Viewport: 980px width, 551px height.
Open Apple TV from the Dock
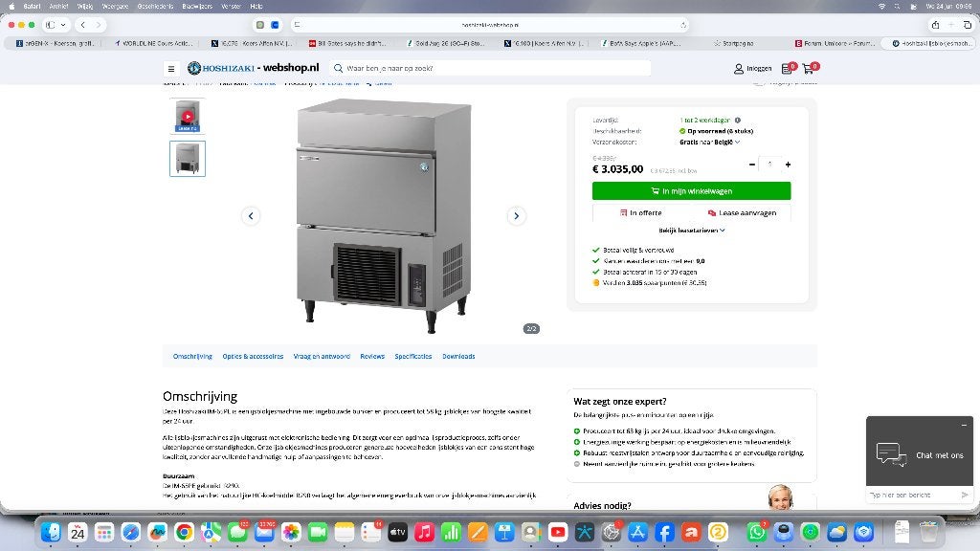pyautogui.click(x=397, y=532)
